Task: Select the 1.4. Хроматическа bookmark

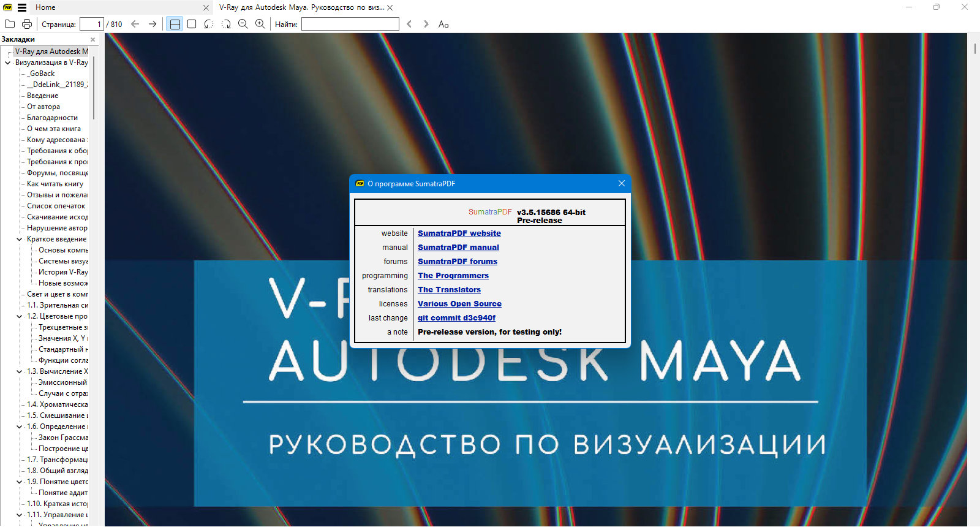Action: click(x=58, y=404)
